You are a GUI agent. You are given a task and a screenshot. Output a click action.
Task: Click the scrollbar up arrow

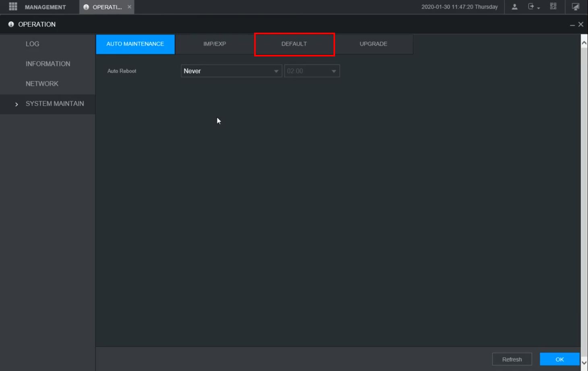click(x=584, y=42)
